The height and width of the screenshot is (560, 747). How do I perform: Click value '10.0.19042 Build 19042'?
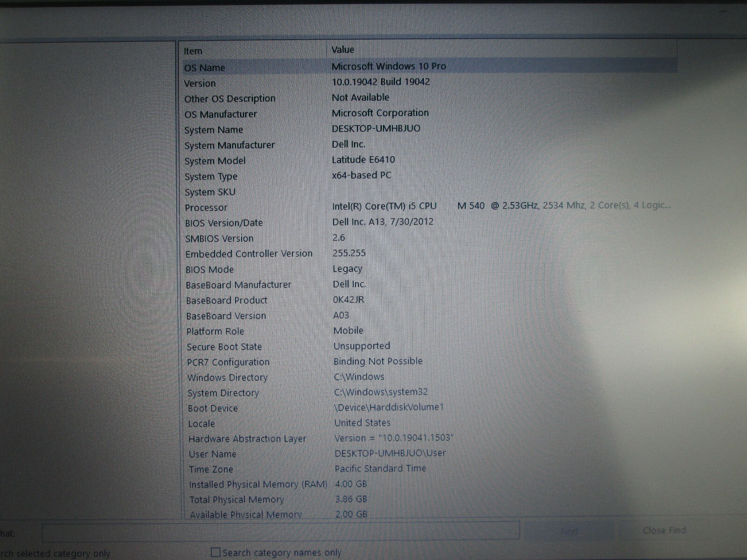tap(381, 82)
